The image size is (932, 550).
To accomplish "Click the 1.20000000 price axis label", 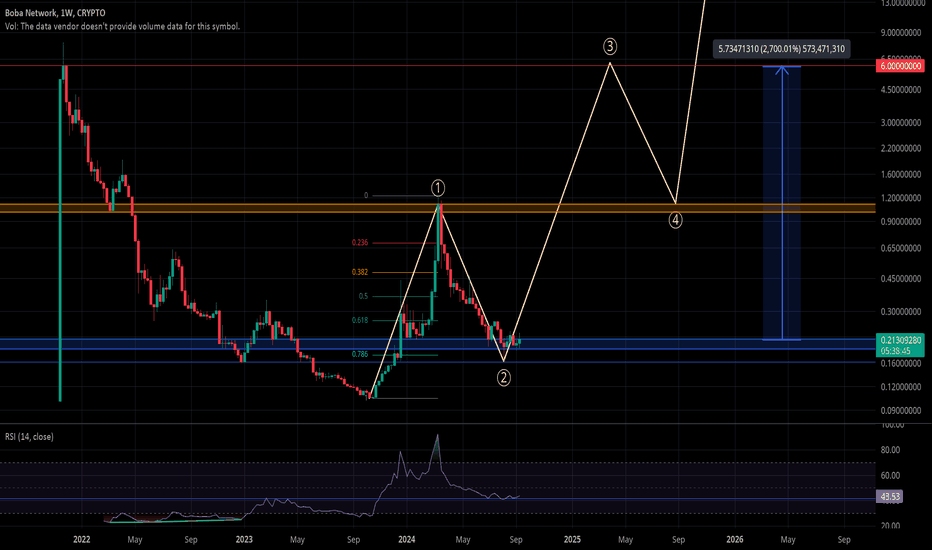I will point(900,198).
